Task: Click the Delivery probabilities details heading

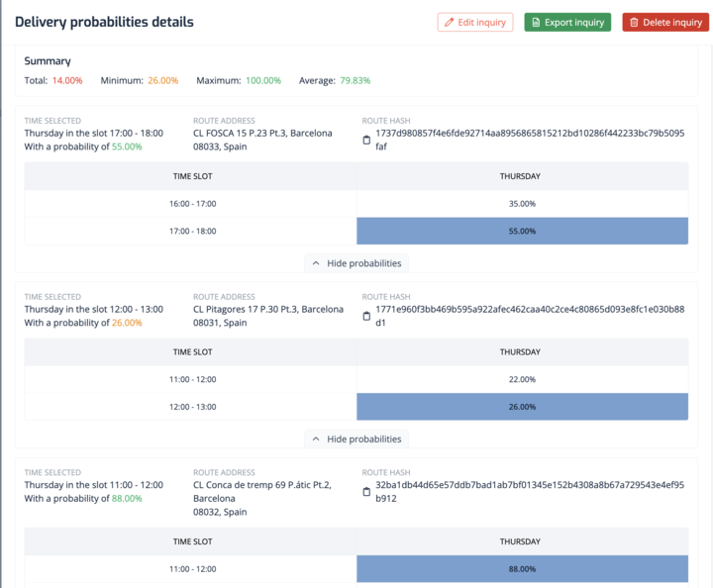Action: click(x=104, y=22)
